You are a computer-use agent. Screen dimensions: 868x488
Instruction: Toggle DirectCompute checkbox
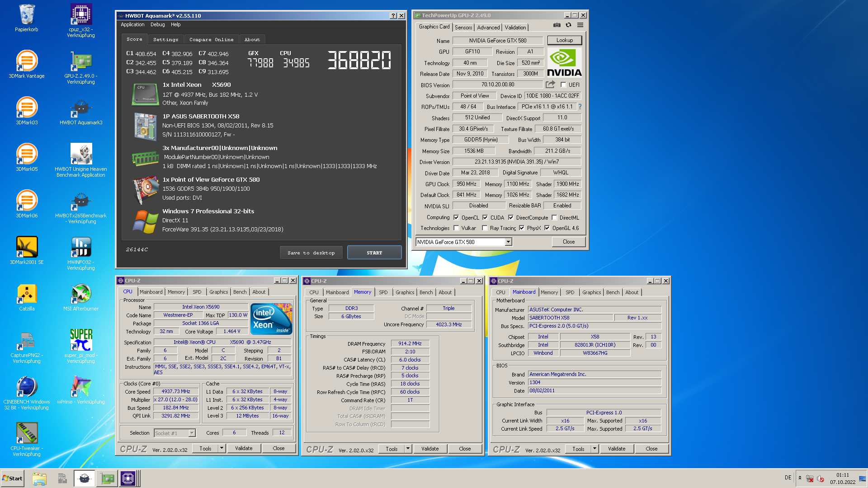(x=511, y=217)
